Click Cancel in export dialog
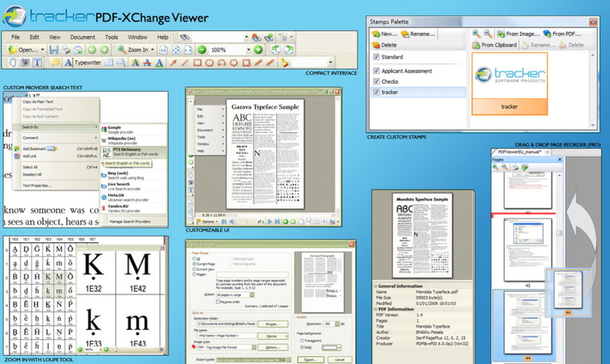The image size is (610, 364). 339,359
